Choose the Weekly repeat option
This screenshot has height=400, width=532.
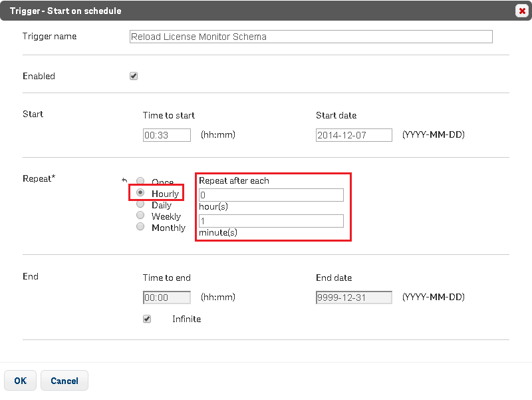[x=140, y=216]
